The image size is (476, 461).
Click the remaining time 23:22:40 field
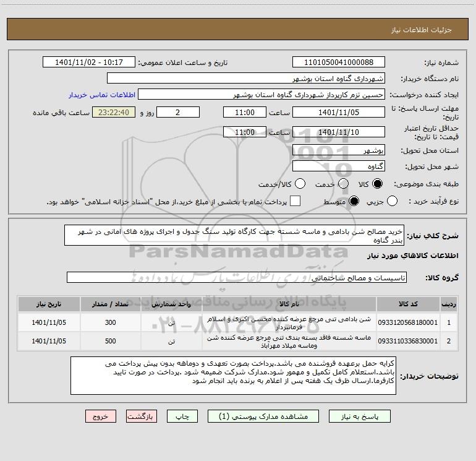114,112
